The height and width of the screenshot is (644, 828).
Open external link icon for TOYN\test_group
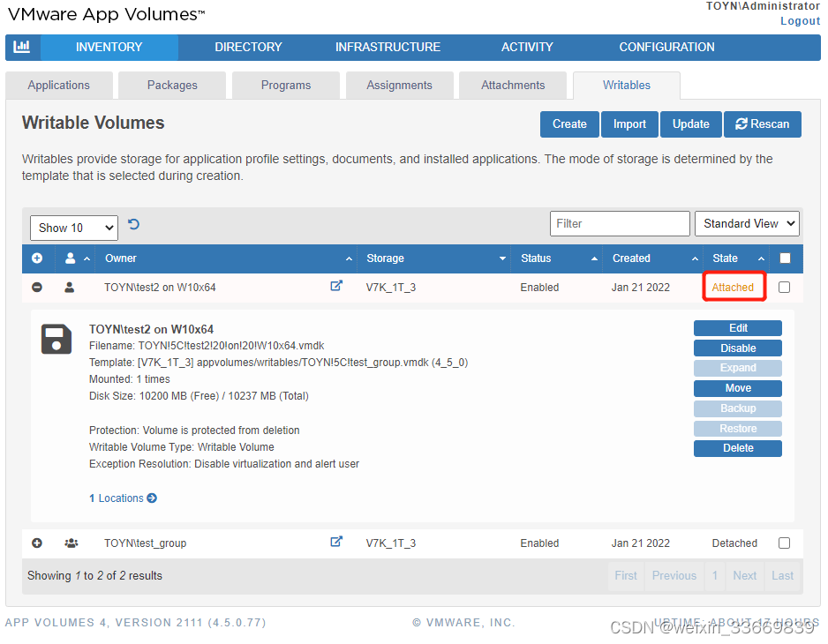pos(336,542)
